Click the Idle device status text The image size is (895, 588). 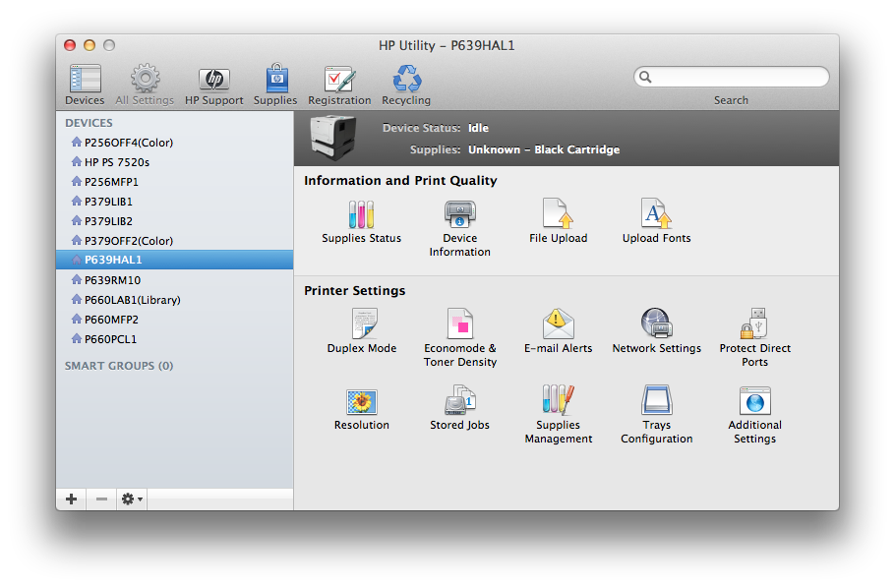pyautogui.click(x=478, y=128)
